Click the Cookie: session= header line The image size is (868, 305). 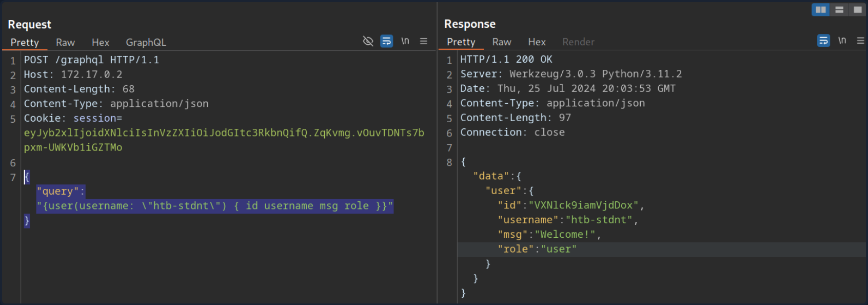pos(73,118)
